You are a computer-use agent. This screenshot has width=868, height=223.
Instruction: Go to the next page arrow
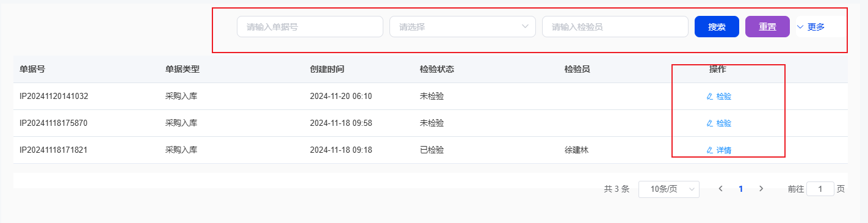click(761, 189)
